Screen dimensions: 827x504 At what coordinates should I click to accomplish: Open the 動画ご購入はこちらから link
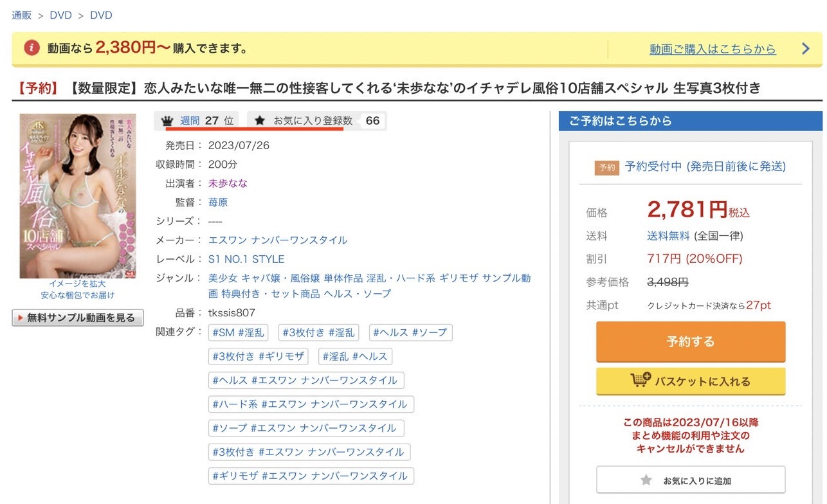[713, 49]
